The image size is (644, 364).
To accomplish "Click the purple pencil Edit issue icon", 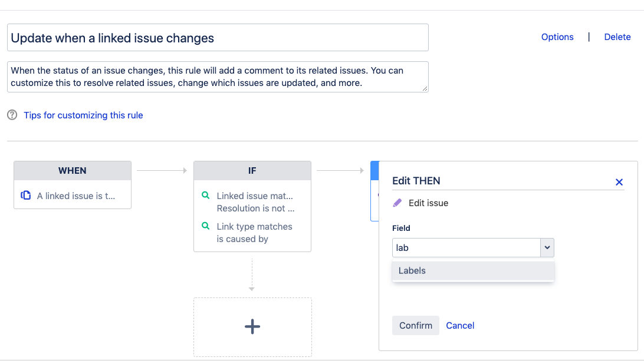I will coord(397,203).
